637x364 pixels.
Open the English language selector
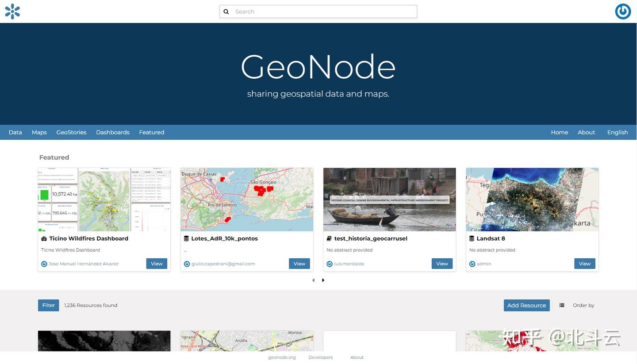[x=617, y=132]
